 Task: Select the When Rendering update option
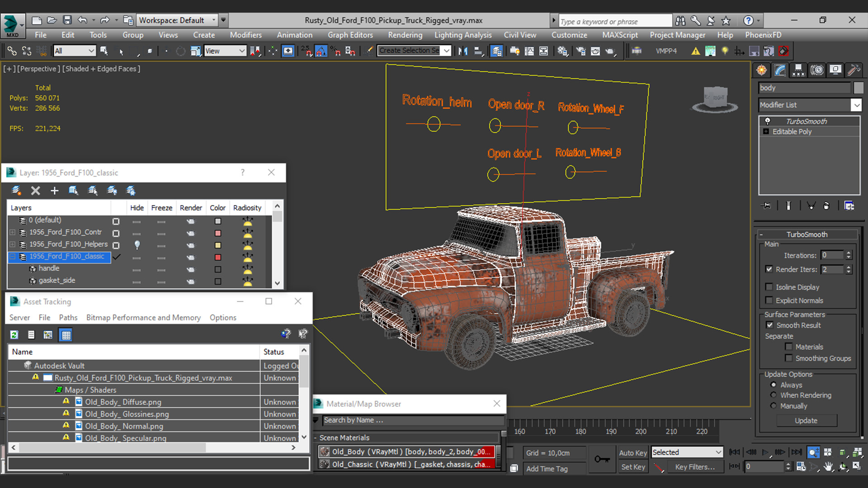pyautogui.click(x=774, y=395)
